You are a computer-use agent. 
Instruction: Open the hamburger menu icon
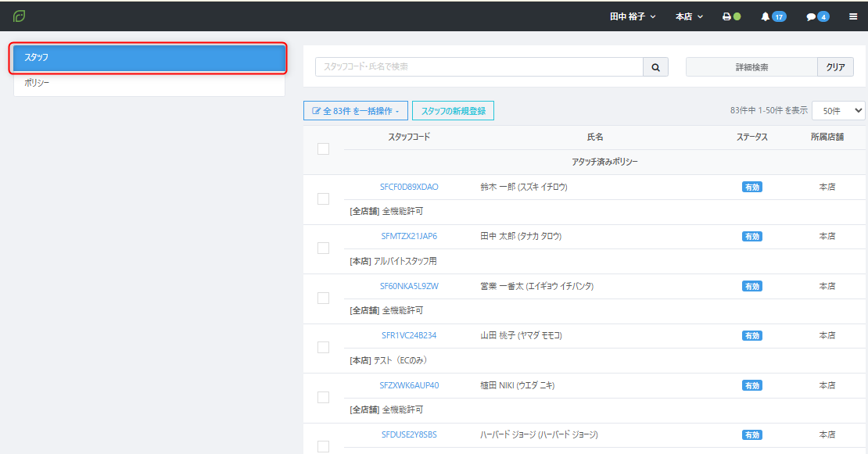coord(853,16)
